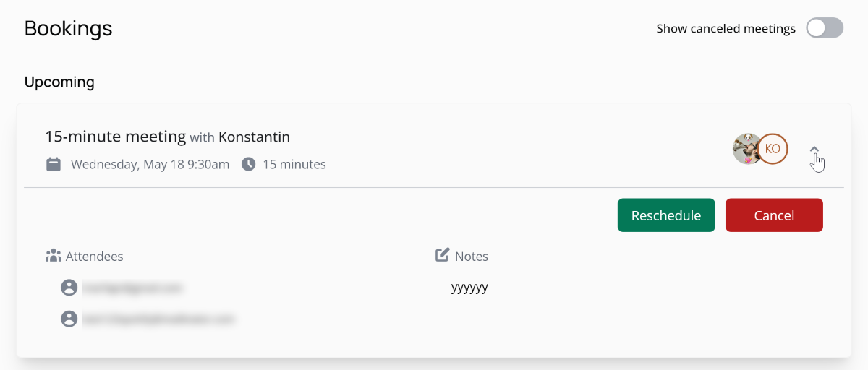868x370 pixels.
Task: Click the yyyyyy notes text
Action: click(469, 288)
